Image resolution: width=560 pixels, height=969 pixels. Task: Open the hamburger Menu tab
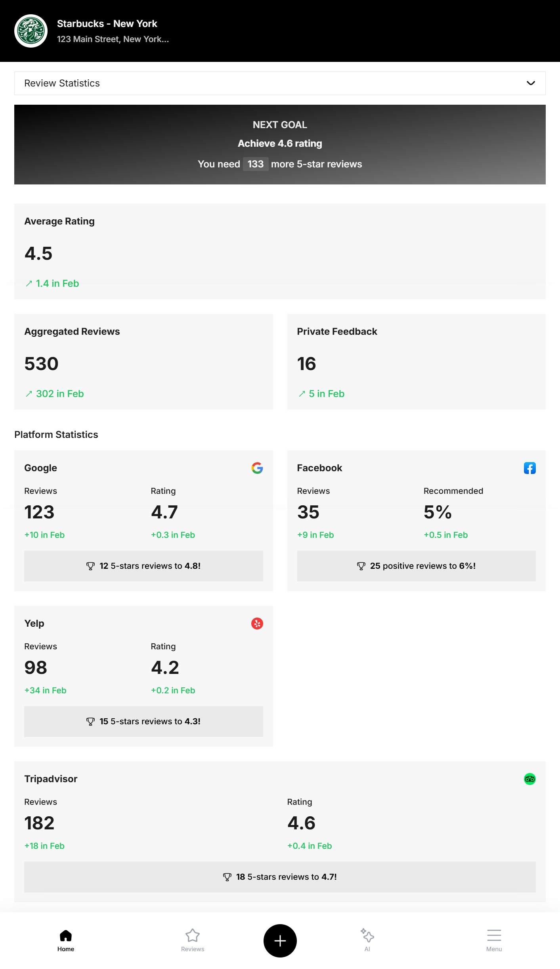point(494,940)
